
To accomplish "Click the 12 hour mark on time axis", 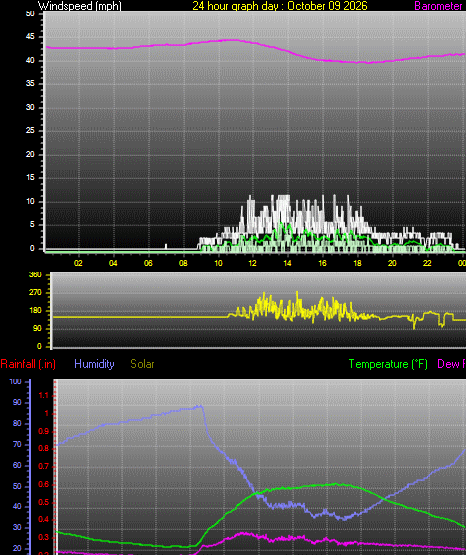I will coord(252,263).
